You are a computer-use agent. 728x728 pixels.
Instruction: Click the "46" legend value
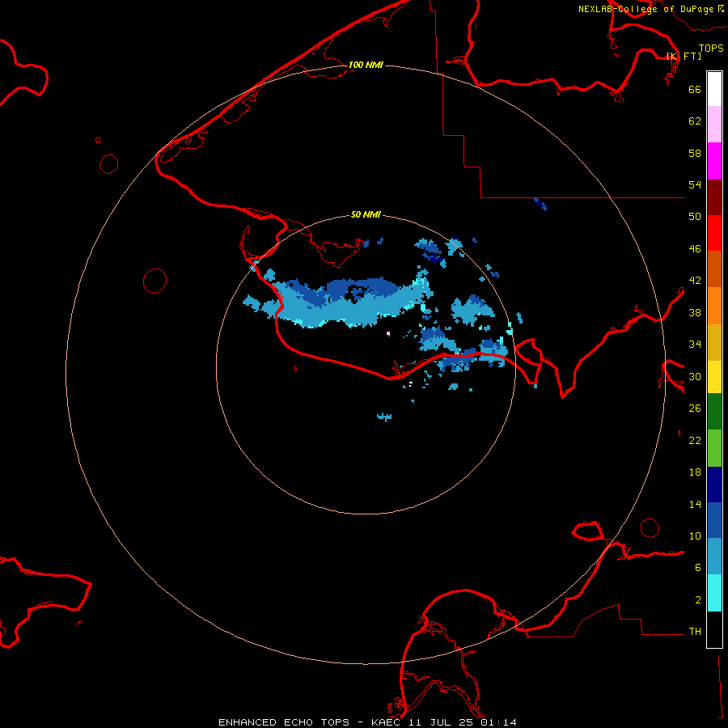pos(695,249)
